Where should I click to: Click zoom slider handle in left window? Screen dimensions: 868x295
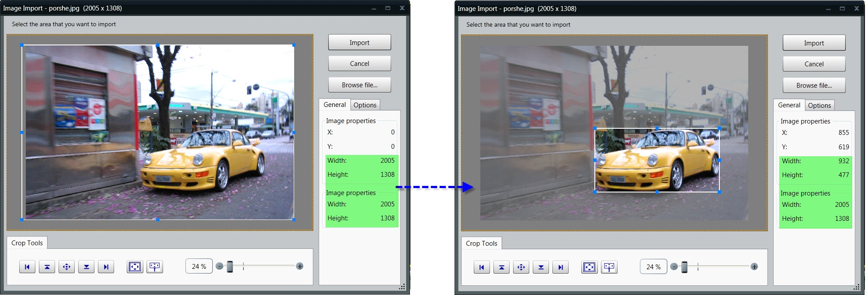pos(230,267)
